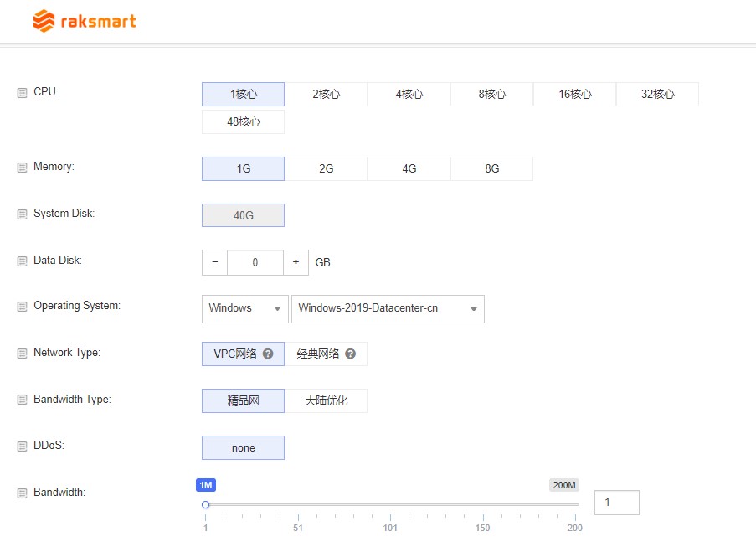756x542 pixels.
Task: Click the help icon beside 经典网络
Action: click(x=351, y=354)
